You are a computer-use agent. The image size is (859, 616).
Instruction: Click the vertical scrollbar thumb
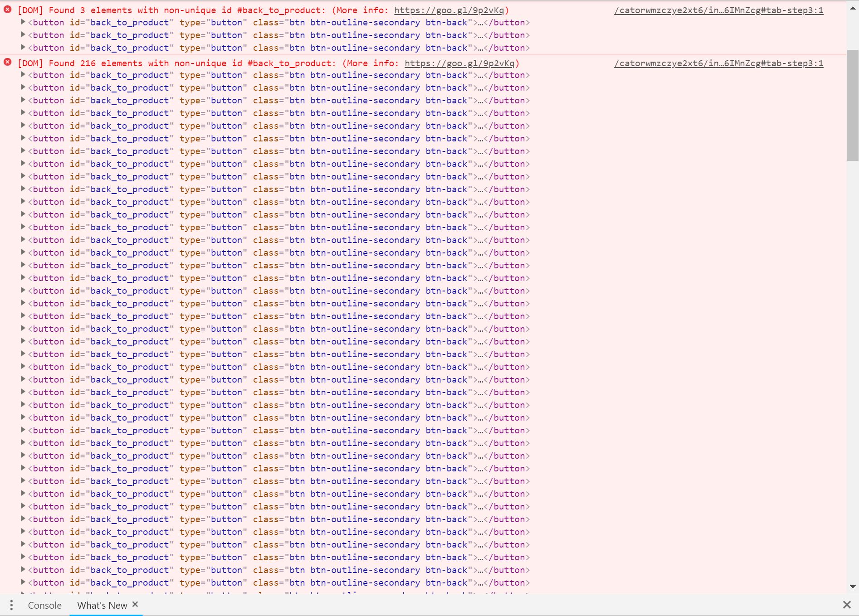[x=853, y=105]
